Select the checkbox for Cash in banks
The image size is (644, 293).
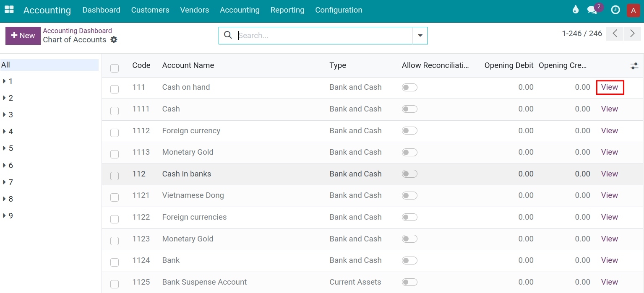tap(115, 176)
